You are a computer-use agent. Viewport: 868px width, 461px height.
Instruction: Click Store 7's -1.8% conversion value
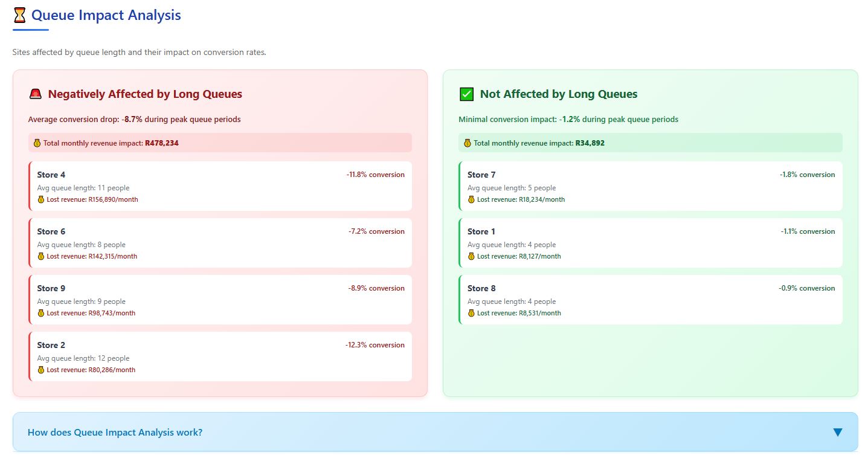pyautogui.click(x=807, y=175)
